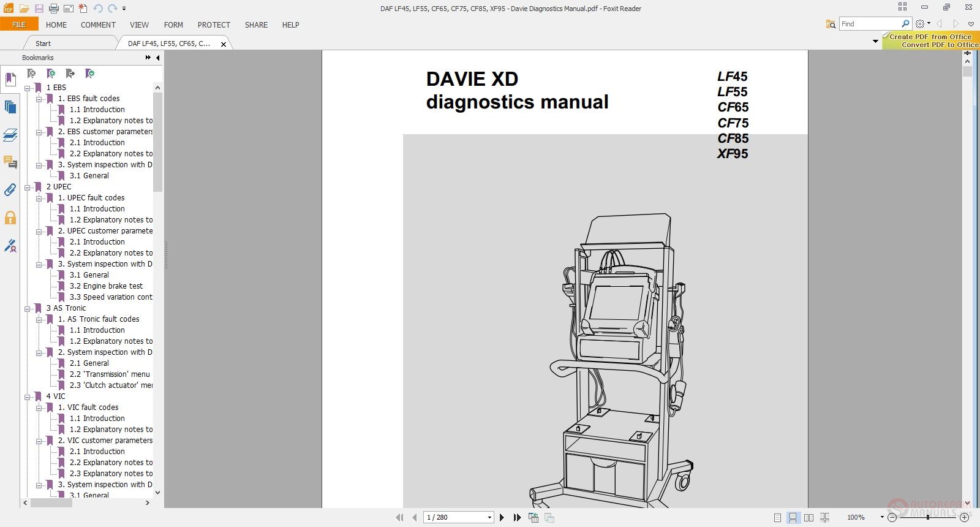Open the Security lock panel
Viewport: 980px width, 527px height.
click(x=10, y=218)
